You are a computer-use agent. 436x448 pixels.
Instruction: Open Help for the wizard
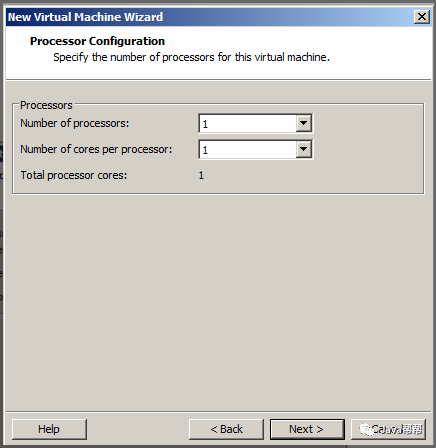pos(49,429)
